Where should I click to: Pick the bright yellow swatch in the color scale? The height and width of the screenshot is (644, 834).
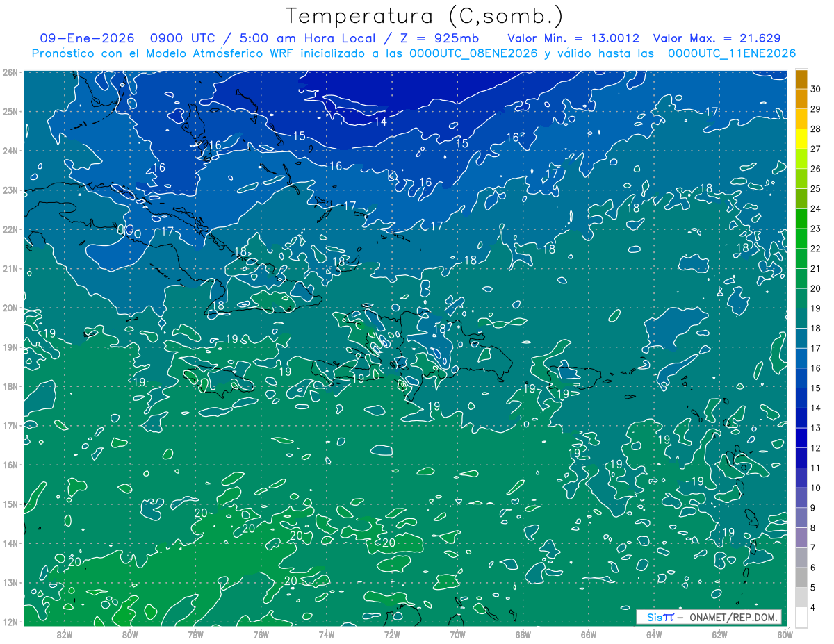(x=801, y=139)
